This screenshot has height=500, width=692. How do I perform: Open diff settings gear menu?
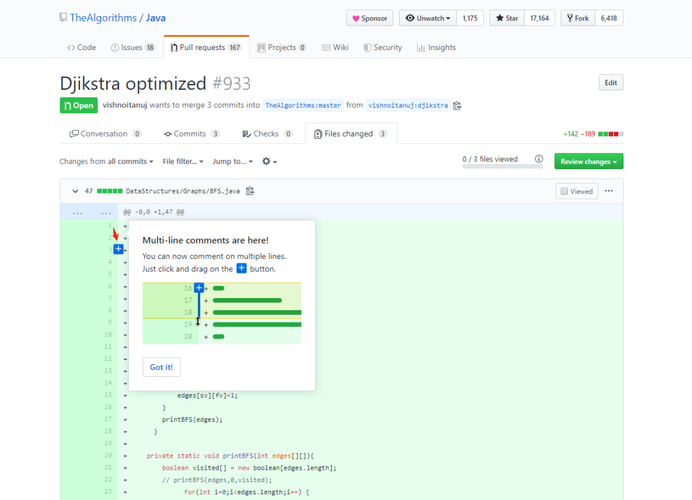coord(268,161)
